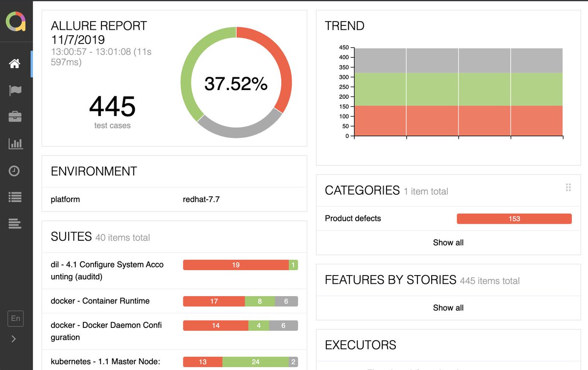Viewport: 588px width, 370px height.
Task: Click the SUITES widget heading
Action: click(x=72, y=237)
